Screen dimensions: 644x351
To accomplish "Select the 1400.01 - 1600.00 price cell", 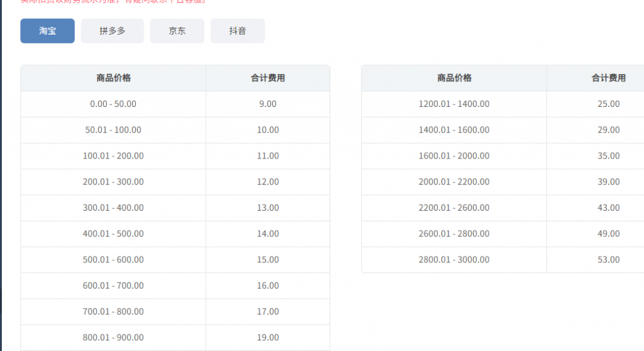I will tap(454, 130).
